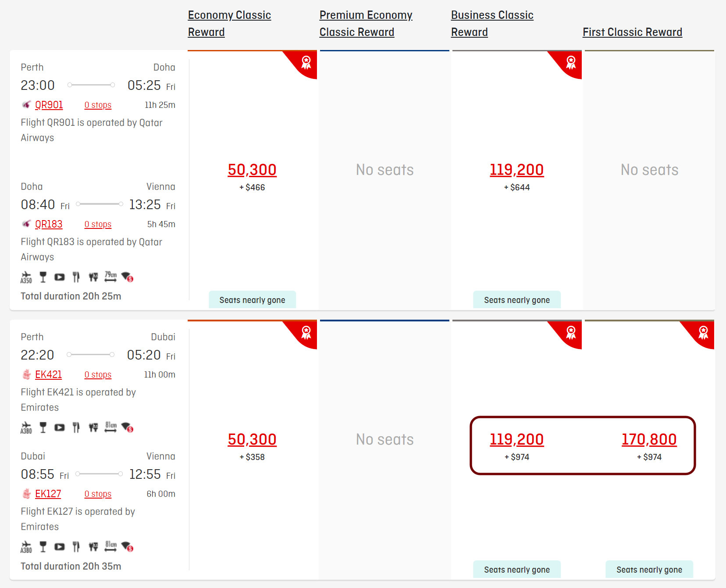Screen dimensions: 726x588
Task: Click 'No seats' in Qatar First column
Action: coord(649,170)
